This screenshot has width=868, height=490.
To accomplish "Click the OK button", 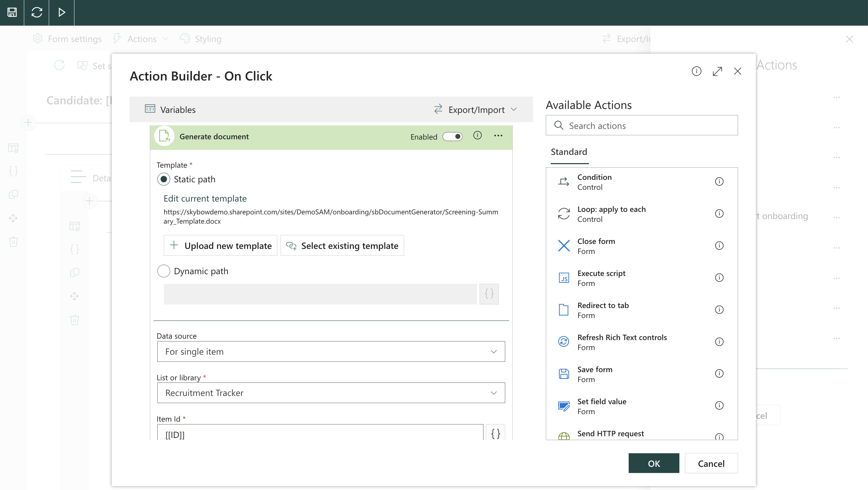I will coord(654,463).
